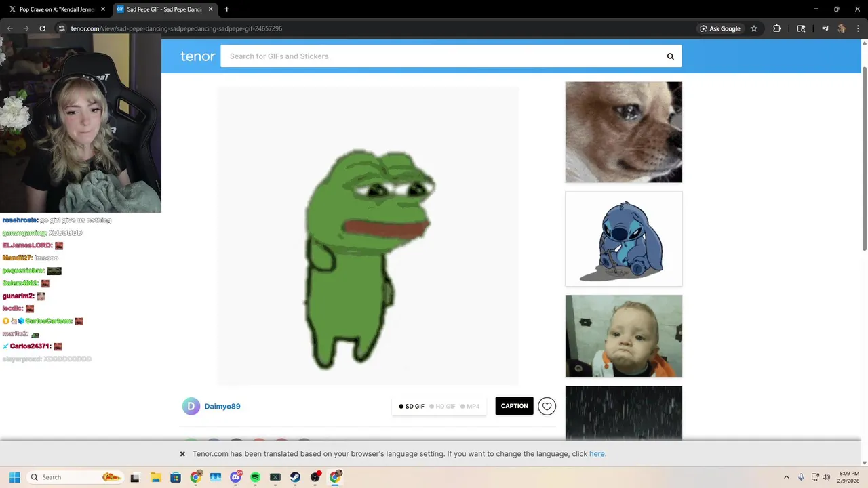The height and width of the screenshot is (488, 868).
Task: Open the Windows Start menu
Action: point(14,477)
